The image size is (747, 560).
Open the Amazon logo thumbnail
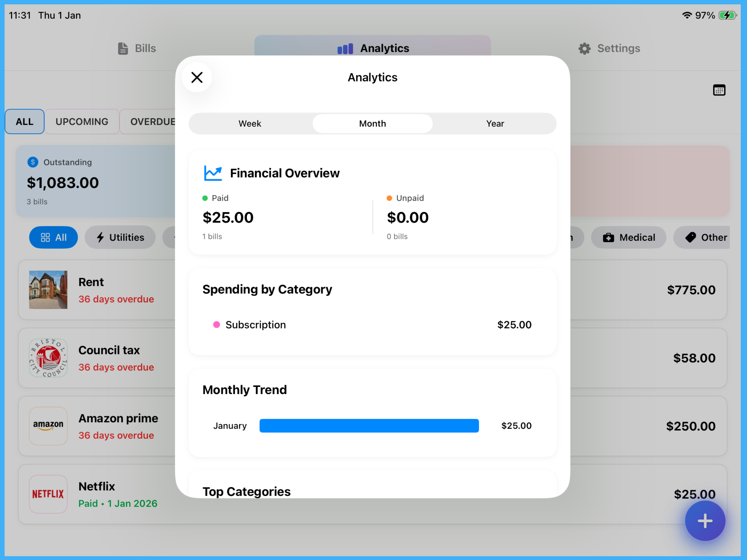pyautogui.click(x=48, y=426)
